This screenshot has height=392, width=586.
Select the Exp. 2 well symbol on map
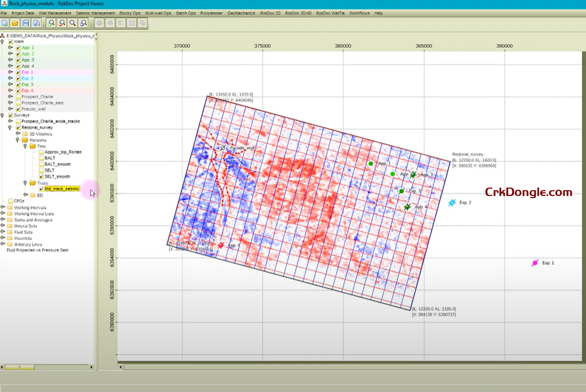pos(452,203)
